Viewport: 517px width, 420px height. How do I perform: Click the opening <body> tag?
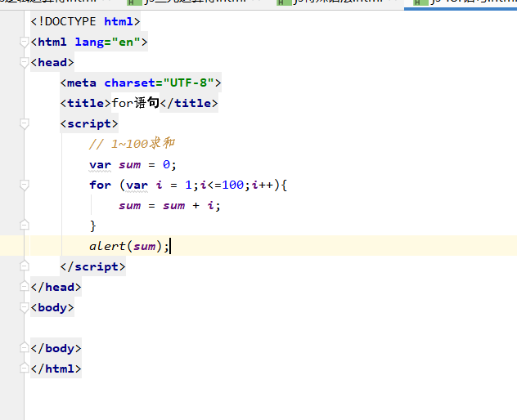pyautogui.click(x=52, y=308)
